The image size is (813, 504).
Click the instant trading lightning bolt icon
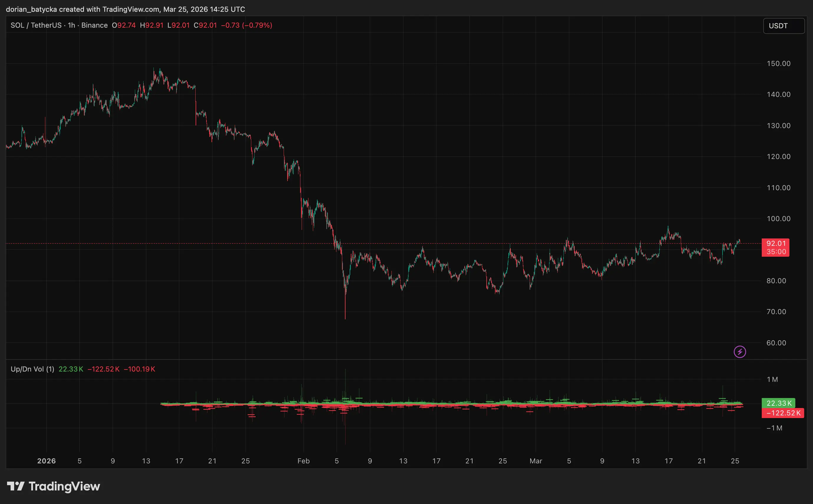tap(741, 351)
